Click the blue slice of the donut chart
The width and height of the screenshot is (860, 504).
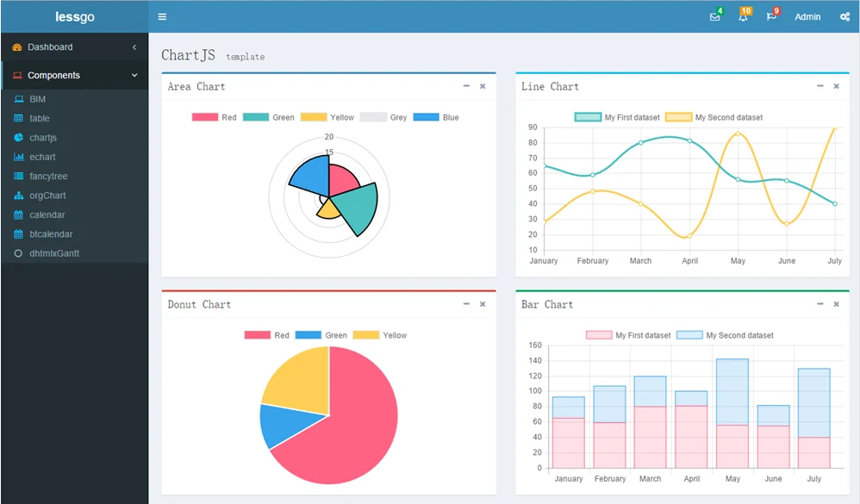pos(285,425)
